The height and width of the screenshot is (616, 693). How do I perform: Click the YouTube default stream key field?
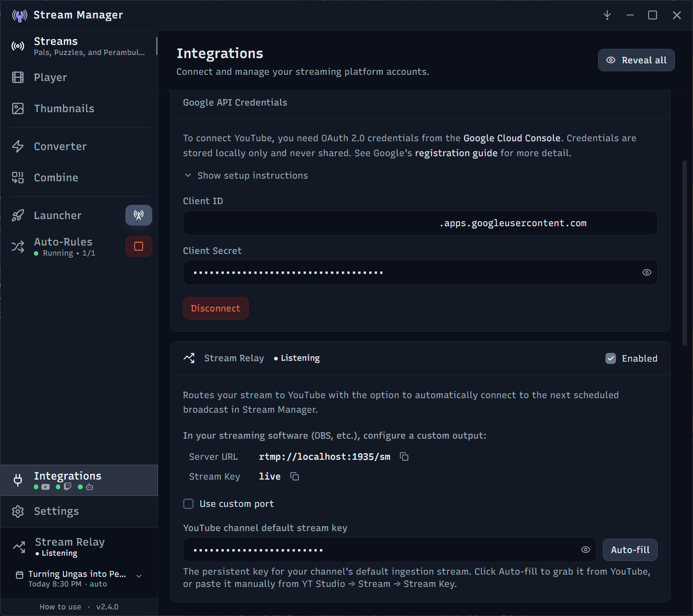click(389, 550)
